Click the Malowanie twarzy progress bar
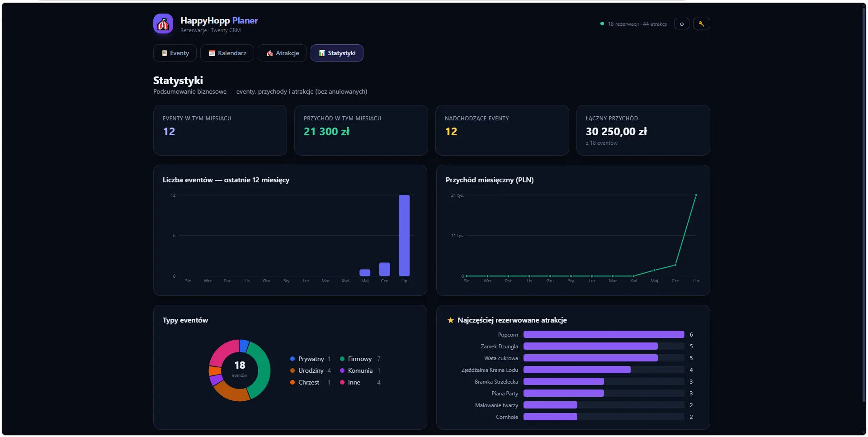This screenshot has width=868, height=437. pos(604,405)
